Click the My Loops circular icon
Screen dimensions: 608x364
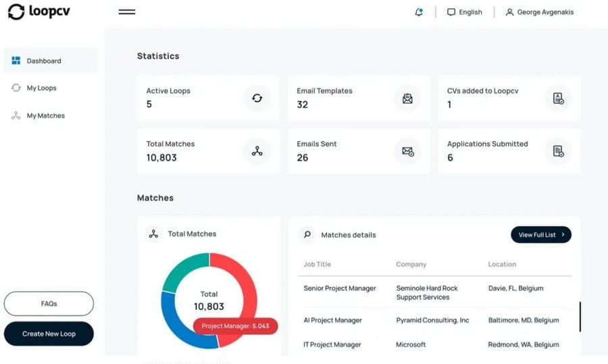(x=16, y=88)
